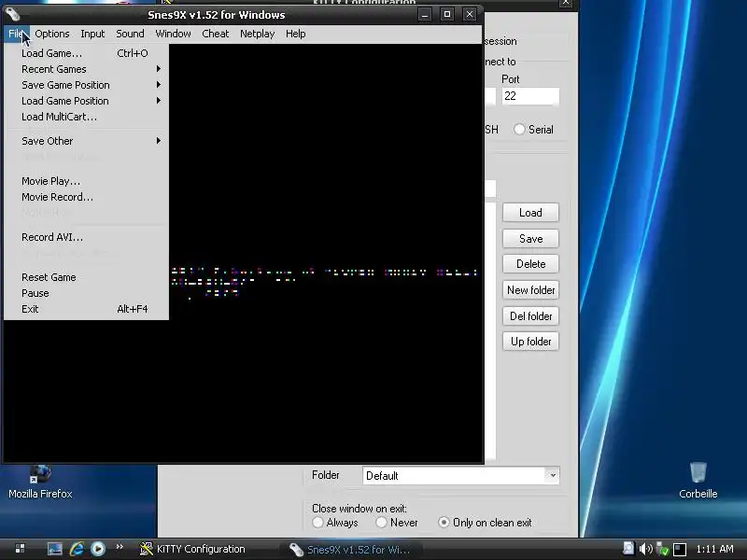Click the show desktop icon in taskbar
The height and width of the screenshot is (560, 747).
point(54,549)
